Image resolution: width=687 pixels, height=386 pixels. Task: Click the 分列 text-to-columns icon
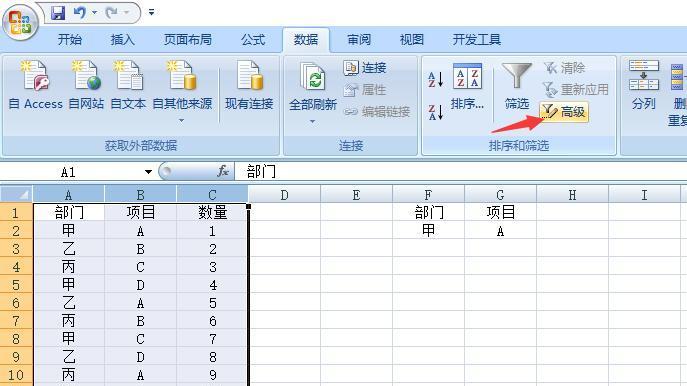point(644,85)
